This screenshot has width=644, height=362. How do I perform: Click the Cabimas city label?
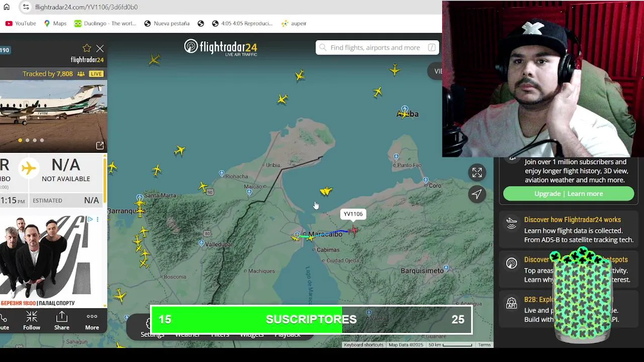pos(328,250)
